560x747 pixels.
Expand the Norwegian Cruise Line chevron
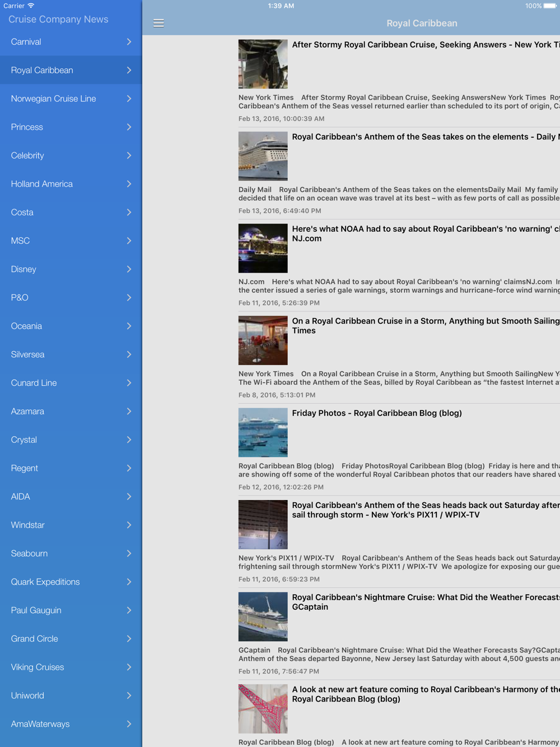click(129, 99)
